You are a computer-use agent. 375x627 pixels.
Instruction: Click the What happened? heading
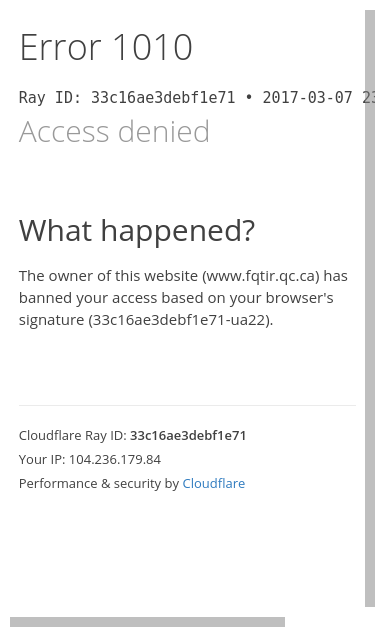[x=137, y=231]
